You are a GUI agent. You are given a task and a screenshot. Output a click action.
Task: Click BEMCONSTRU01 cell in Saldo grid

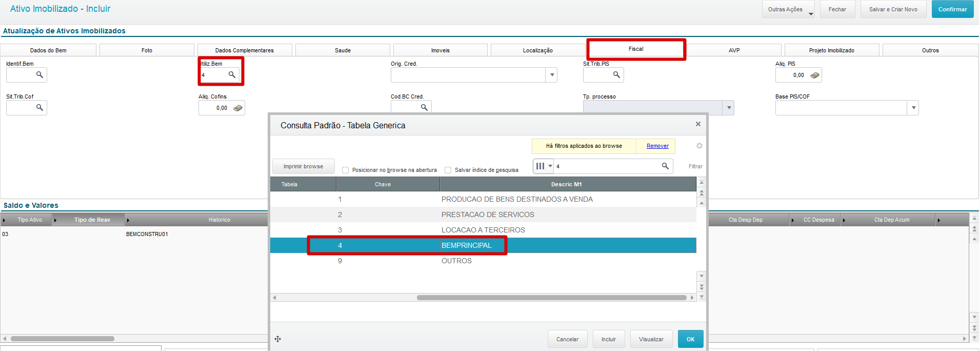147,234
